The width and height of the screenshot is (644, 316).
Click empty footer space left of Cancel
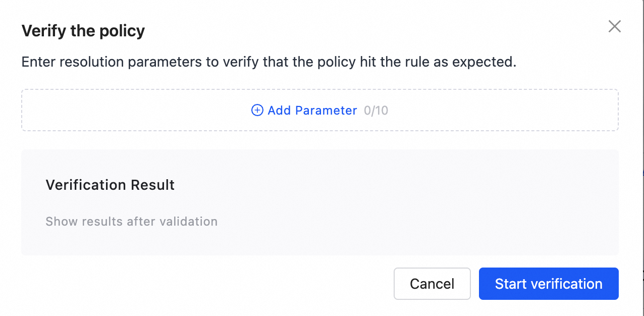tap(202, 284)
